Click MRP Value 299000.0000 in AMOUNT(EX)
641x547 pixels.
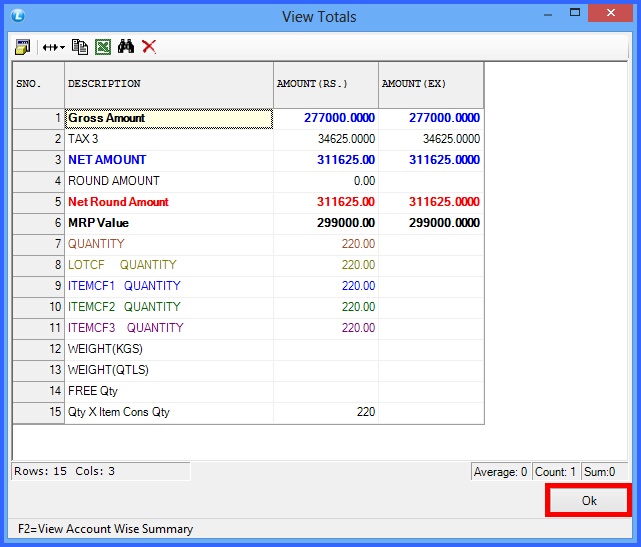(x=431, y=223)
